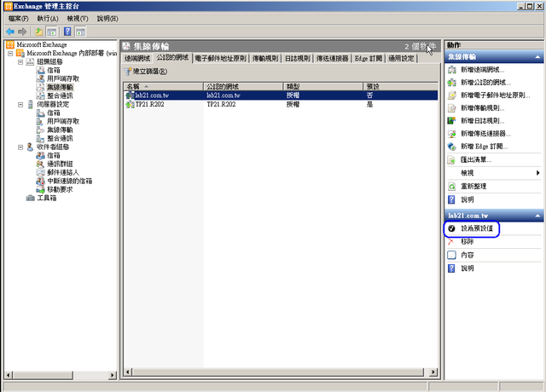Open the 檔案(F) menu
This screenshot has height=392, width=546.
point(18,19)
